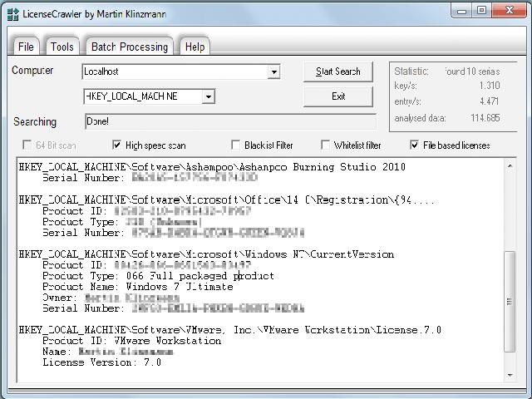This screenshot has width=532, height=399.
Task: Switch to the Tools tab
Action: (x=62, y=47)
